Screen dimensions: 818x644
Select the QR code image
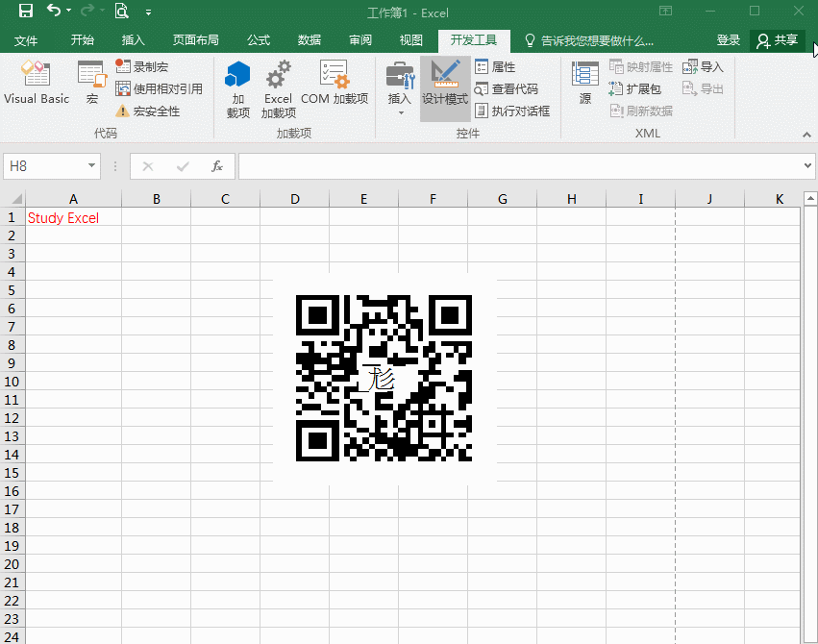[x=384, y=379]
